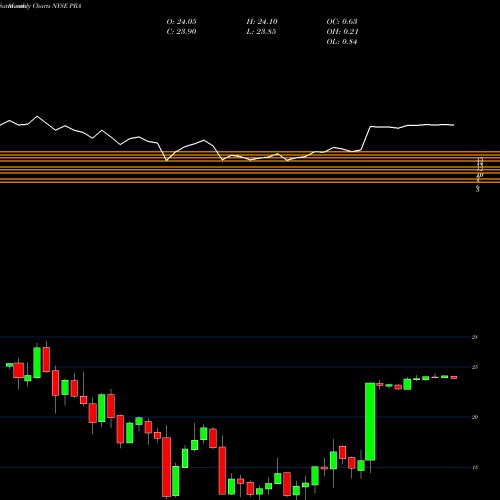Click the 25 price axis label
This screenshot has height=500, width=500.
(475, 367)
